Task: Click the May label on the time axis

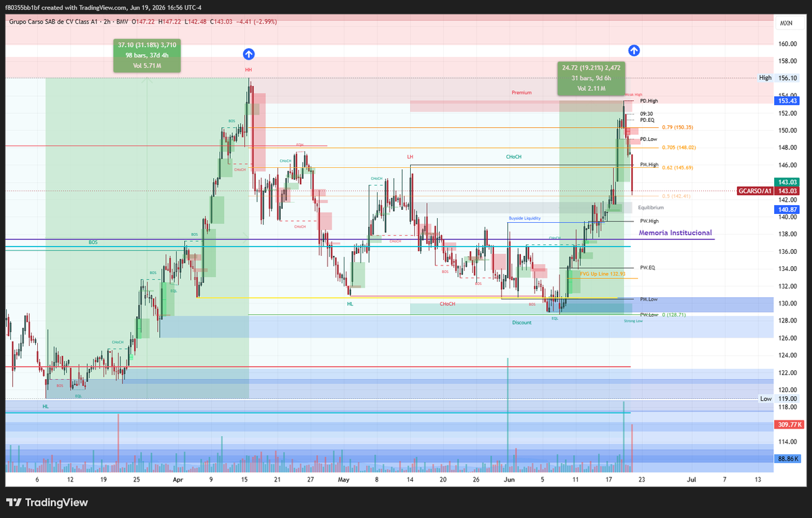Action: 344,479
